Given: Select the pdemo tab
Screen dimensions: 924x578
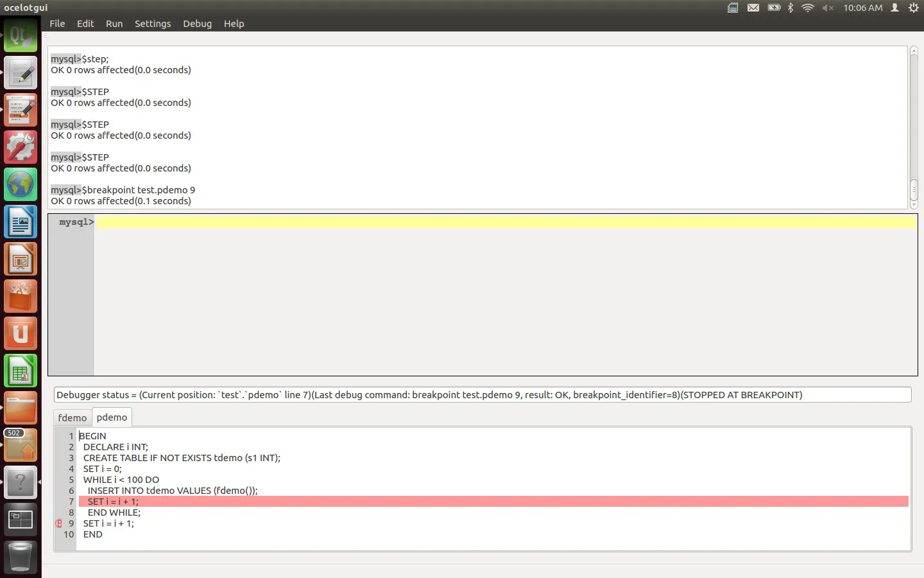Looking at the screenshot, I should click(112, 417).
